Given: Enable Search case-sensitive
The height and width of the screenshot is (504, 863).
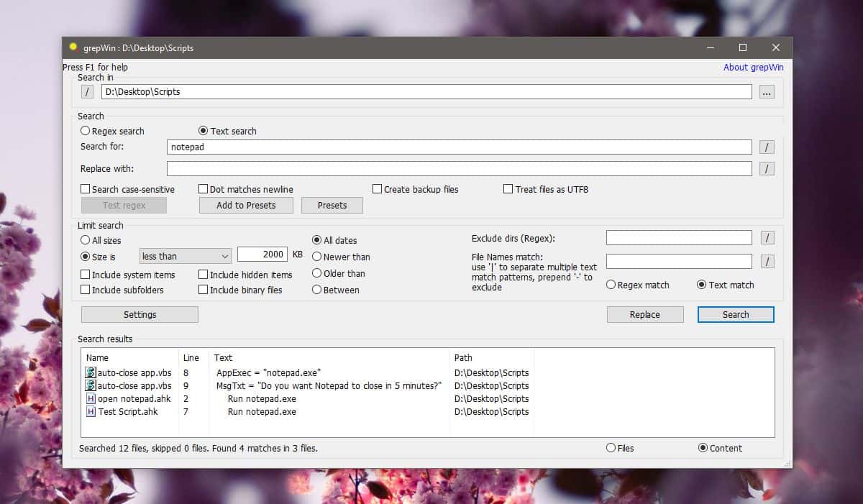Looking at the screenshot, I should coord(84,189).
